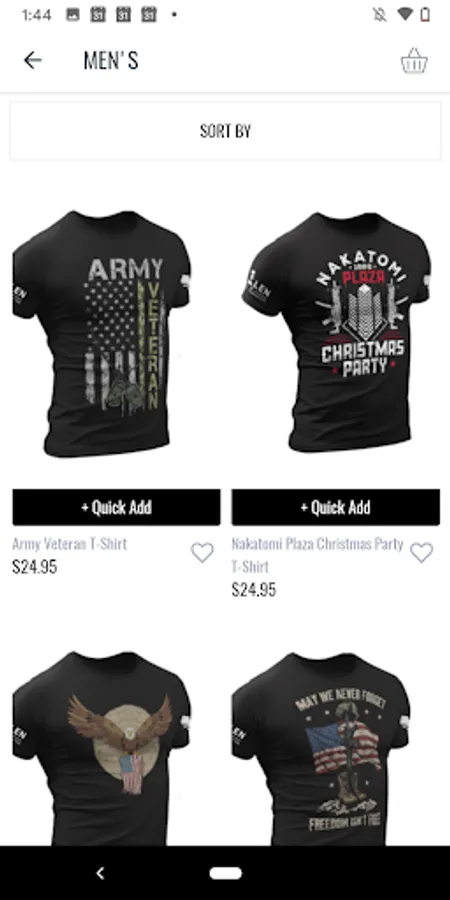Open Army Veteran T-Shirt title link
This screenshot has height=900, width=450.
tap(69, 544)
